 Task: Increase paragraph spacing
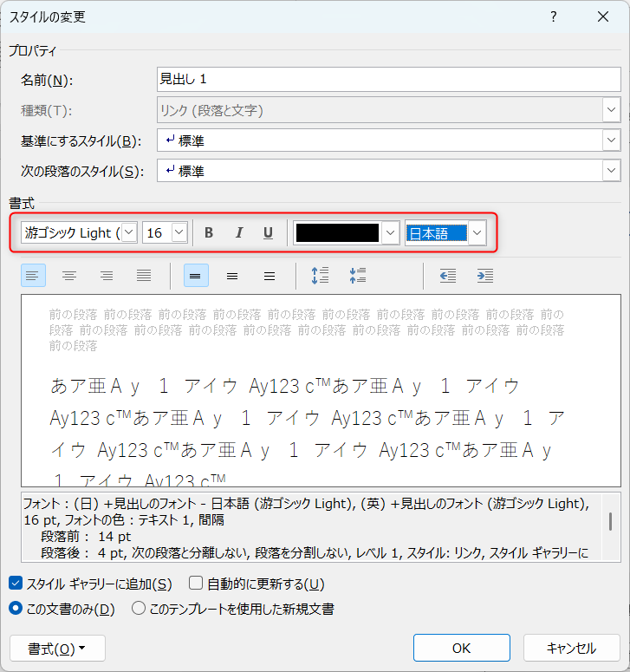coord(320,276)
